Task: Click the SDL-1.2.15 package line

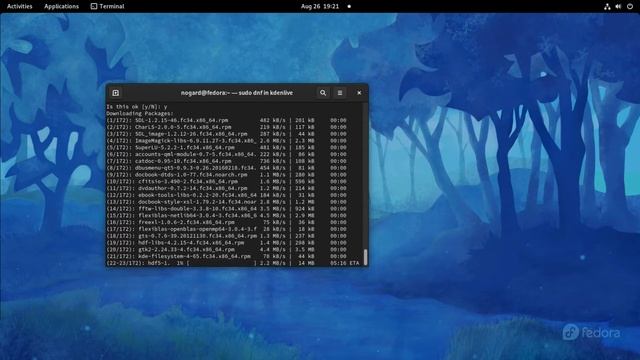Action: pyautogui.click(x=227, y=120)
